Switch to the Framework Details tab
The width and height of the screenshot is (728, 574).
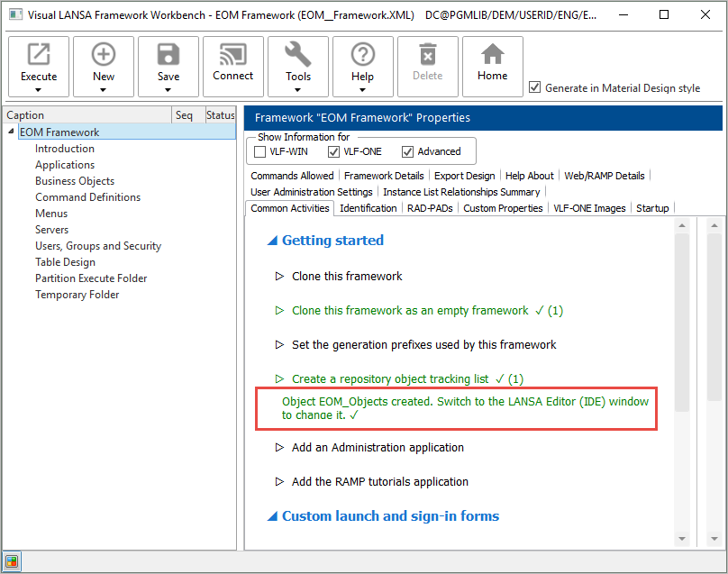[384, 176]
